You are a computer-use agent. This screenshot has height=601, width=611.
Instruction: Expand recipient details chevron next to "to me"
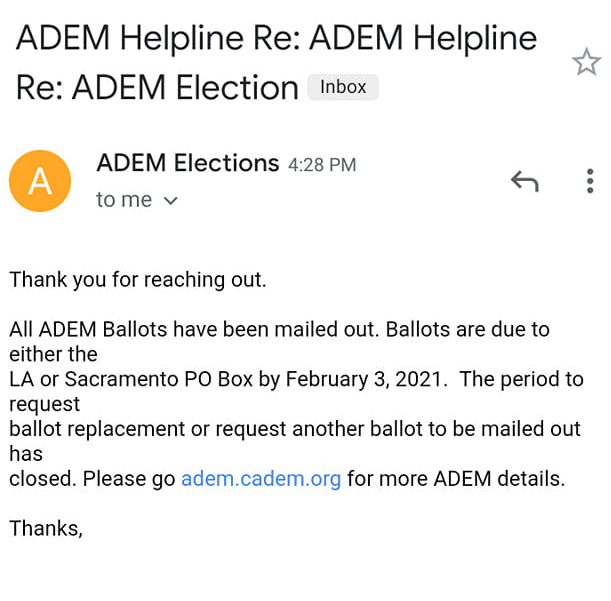pyautogui.click(x=171, y=201)
